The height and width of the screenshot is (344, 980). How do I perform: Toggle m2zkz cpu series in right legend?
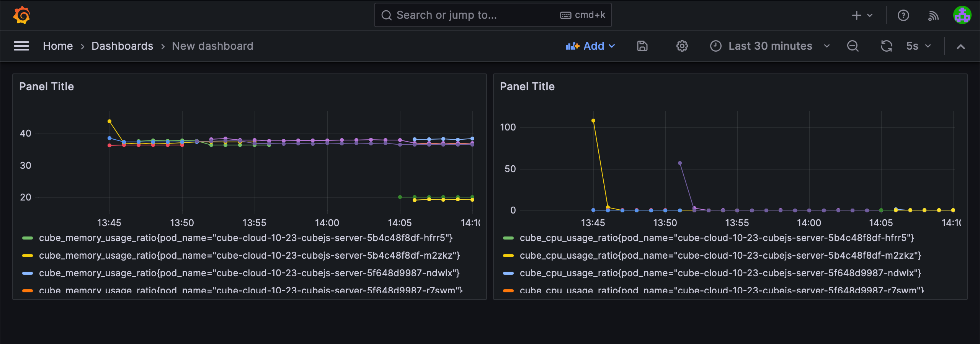pyautogui.click(x=720, y=256)
